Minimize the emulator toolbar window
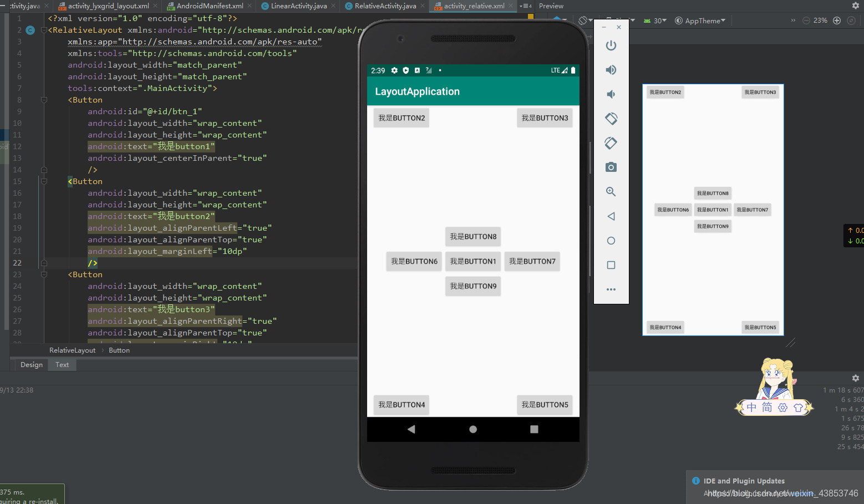 [604, 27]
